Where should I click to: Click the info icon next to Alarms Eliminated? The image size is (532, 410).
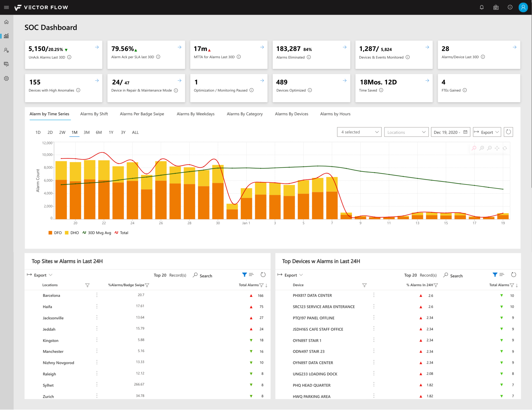click(x=308, y=57)
